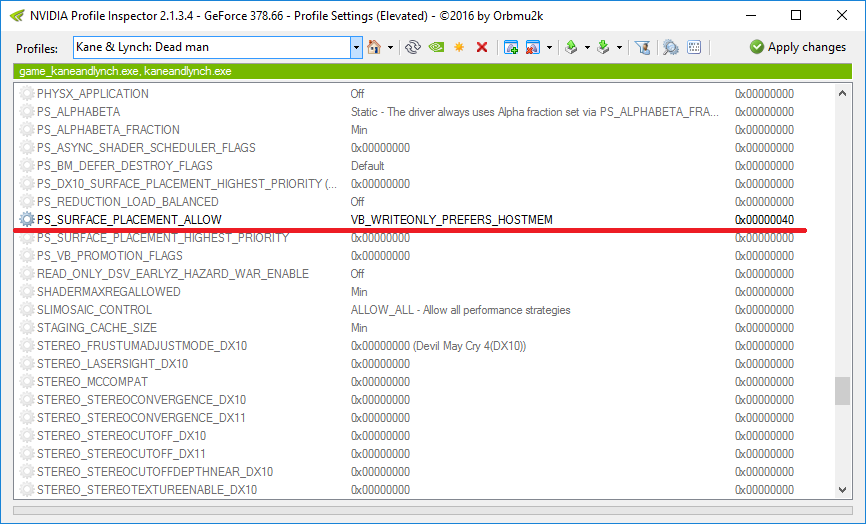Click scrollbar up arrow in settings list
This screenshot has width=866, height=524.
[x=842, y=93]
